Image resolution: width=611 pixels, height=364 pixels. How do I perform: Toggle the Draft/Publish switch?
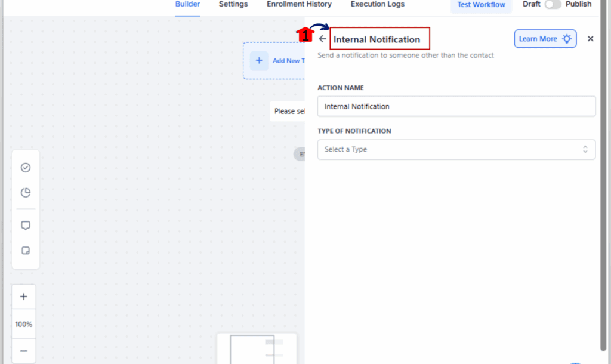(x=553, y=4)
